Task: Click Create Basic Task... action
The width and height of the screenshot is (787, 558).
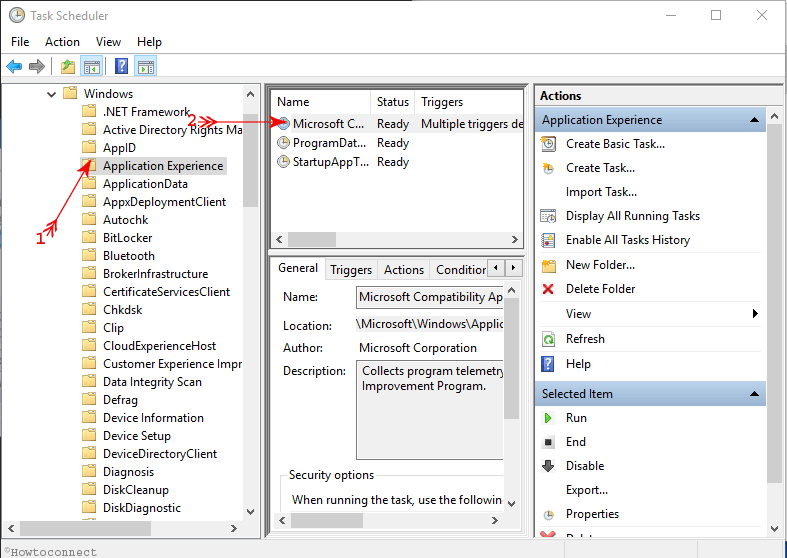Action: [615, 144]
